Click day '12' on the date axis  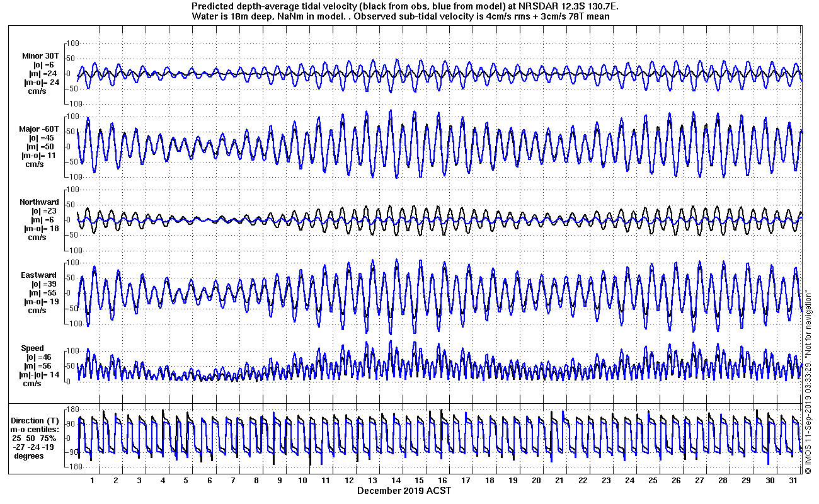pyautogui.click(x=349, y=481)
